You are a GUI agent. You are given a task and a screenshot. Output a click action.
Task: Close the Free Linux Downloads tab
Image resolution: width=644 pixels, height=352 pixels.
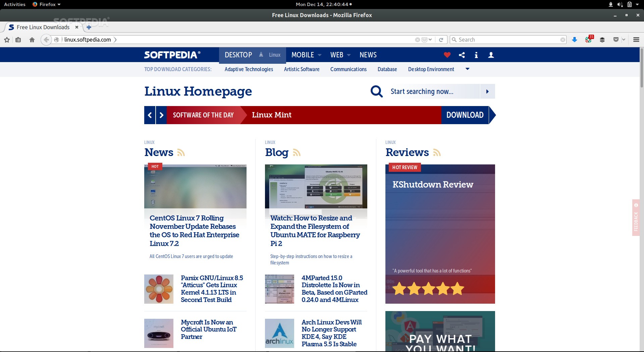tap(77, 27)
